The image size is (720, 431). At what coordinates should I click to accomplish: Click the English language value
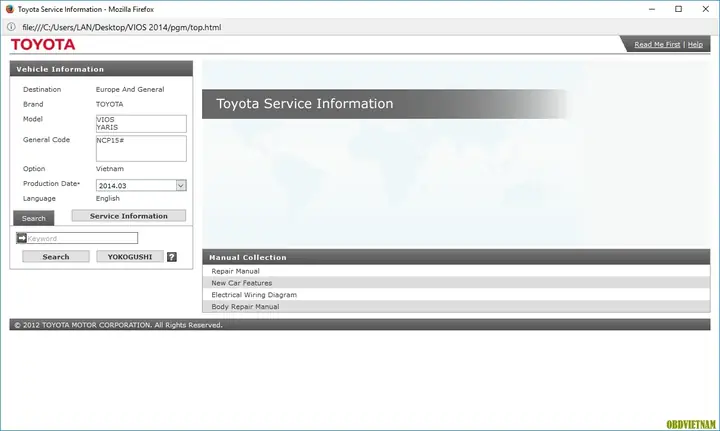tap(107, 198)
